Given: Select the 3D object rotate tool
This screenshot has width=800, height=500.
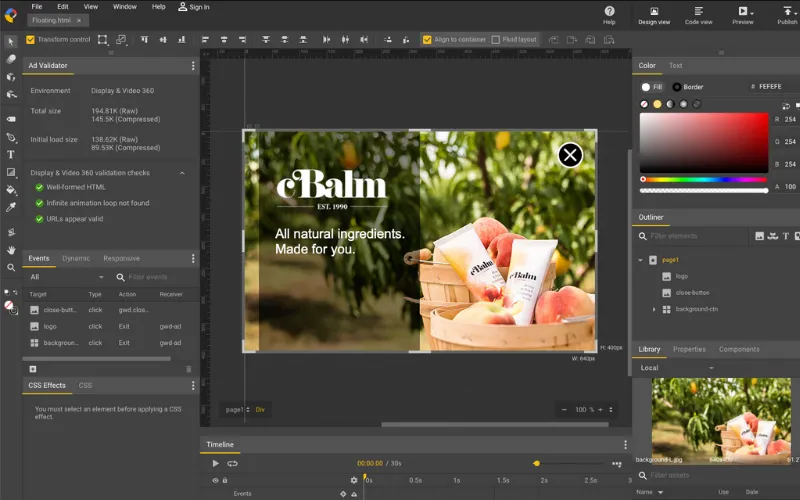Looking at the screenshot, I should pos(11,77).
